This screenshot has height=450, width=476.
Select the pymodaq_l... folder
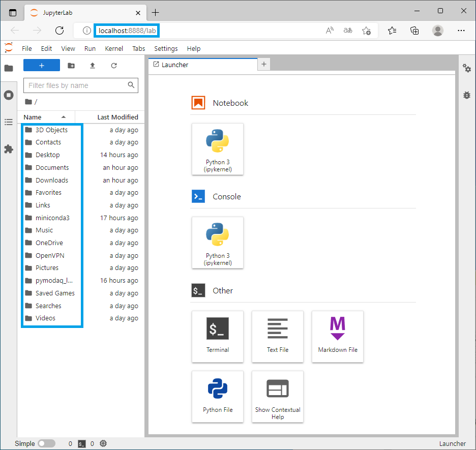click(x=81, y=280)
